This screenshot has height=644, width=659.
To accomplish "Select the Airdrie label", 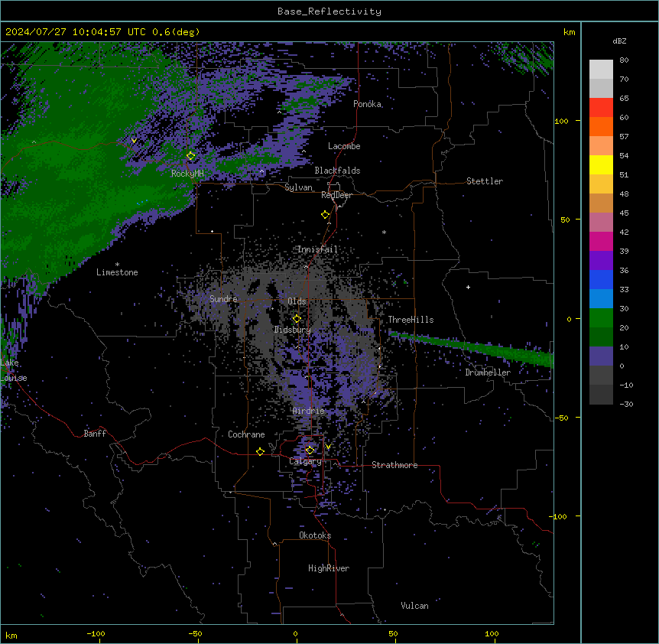I will coord(309,411).
